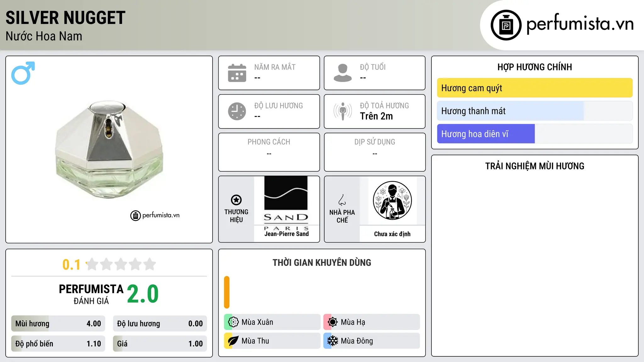Click the gray five-star rating row

[121, 264]
